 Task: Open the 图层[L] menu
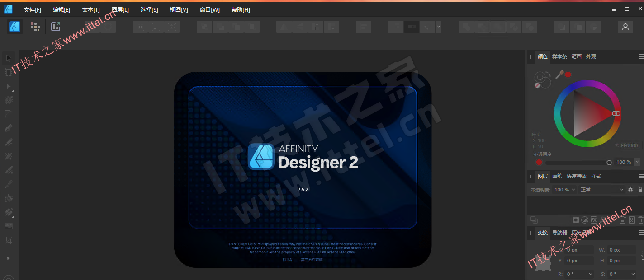click(120, 10)
